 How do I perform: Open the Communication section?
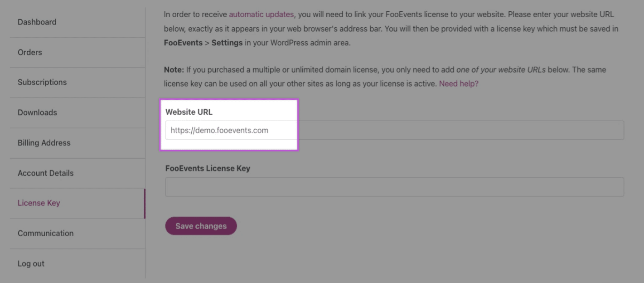click(x=45, y=233)
